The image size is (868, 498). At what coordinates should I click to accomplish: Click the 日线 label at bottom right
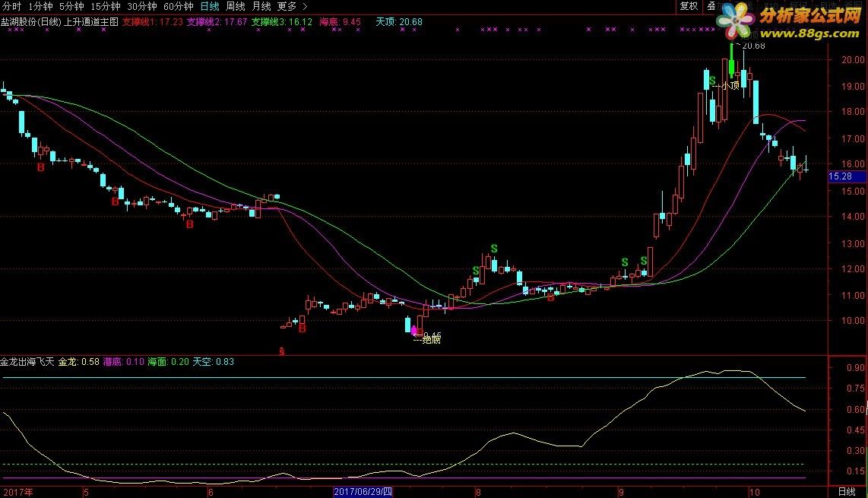click(847, 492)
